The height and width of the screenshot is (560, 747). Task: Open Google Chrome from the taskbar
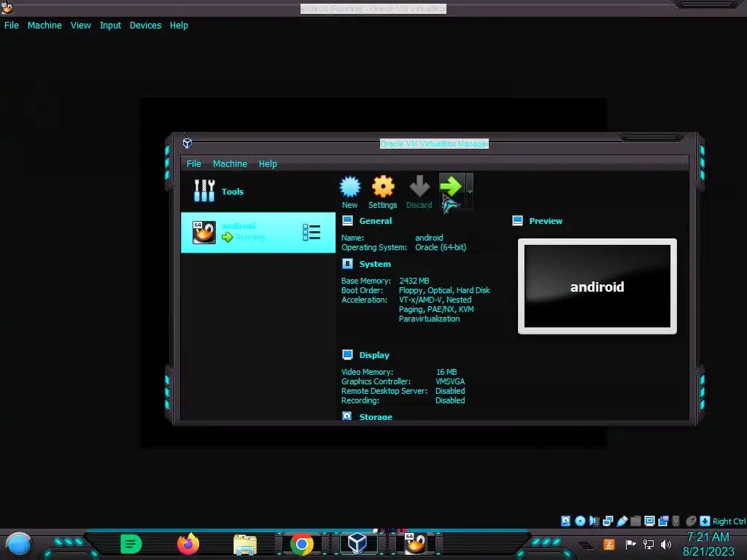tap(301, 544)
